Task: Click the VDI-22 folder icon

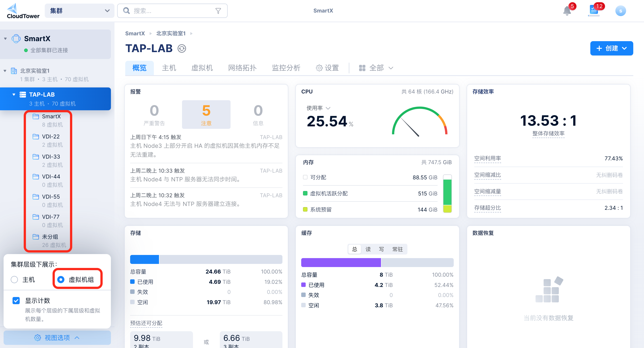Action: pos(36,136)
